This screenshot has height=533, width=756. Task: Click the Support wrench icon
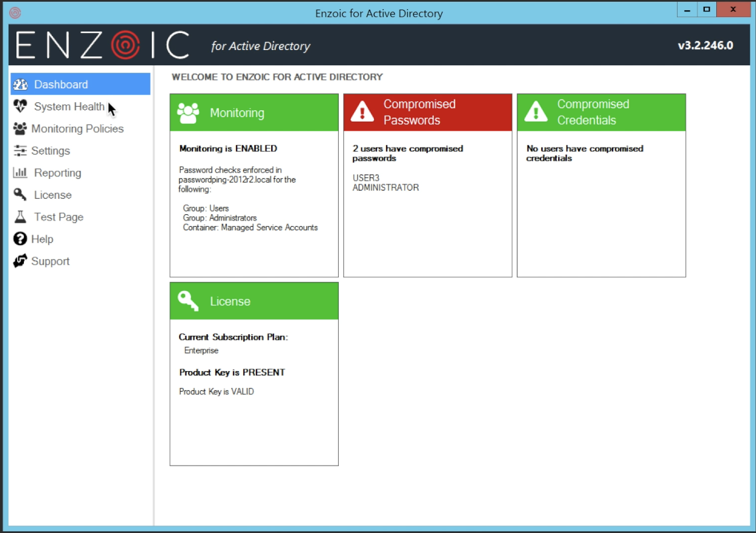click(x=19, y=261)
